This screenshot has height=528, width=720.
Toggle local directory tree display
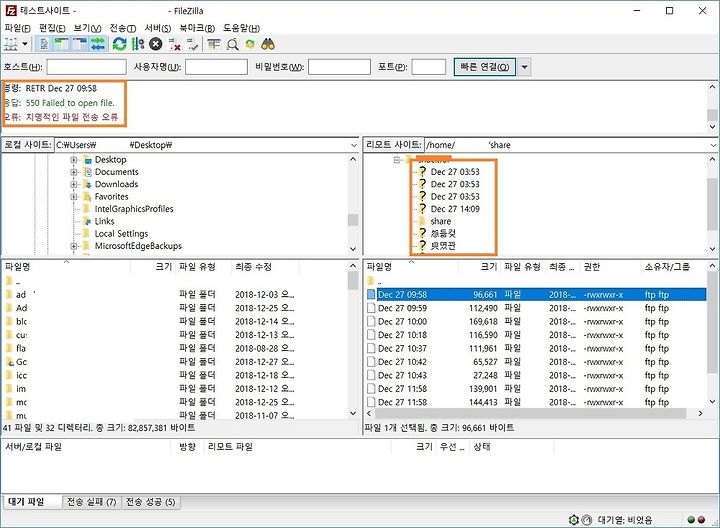(x=62, y=45)
